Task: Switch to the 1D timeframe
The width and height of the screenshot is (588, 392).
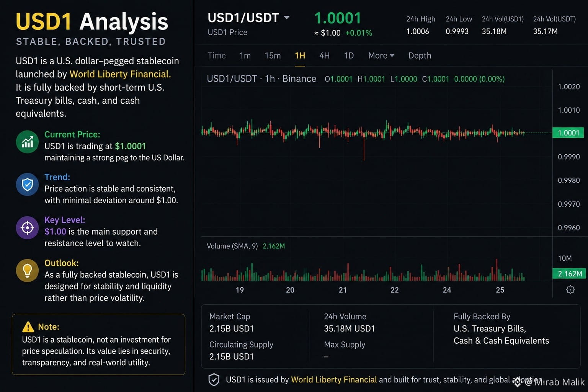Action: point(349,56)
